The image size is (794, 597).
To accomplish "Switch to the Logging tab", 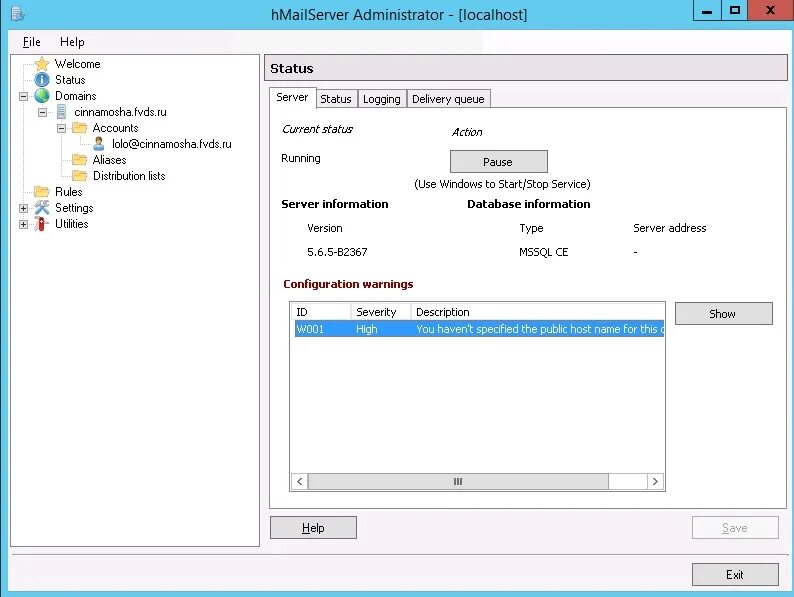I will [x=382, y=99].
